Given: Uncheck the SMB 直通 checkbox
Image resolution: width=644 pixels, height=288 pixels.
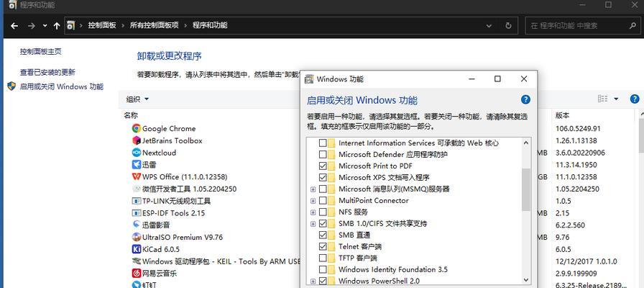Looking at the screenshot, I should pyautogui.click(x=323, y=235).
